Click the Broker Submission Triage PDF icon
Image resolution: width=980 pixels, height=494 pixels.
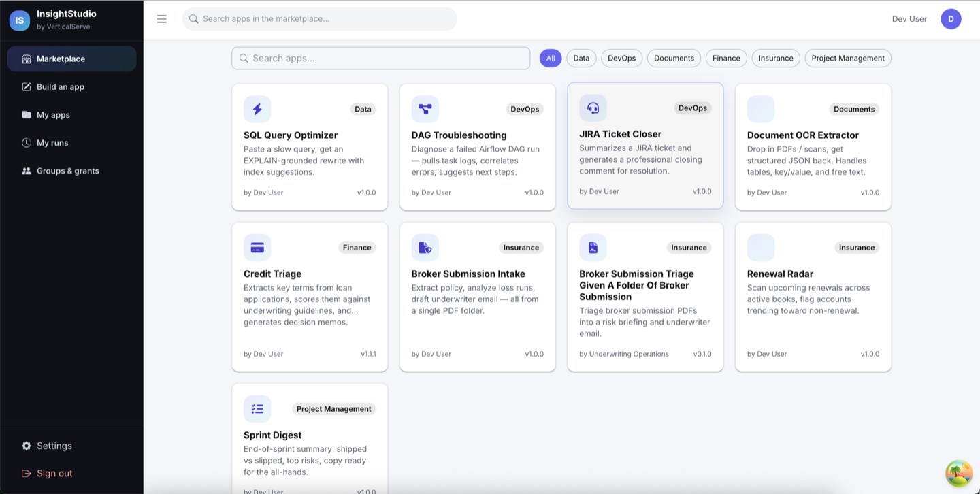[593, 248]
